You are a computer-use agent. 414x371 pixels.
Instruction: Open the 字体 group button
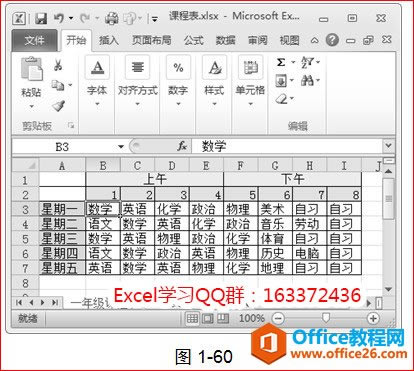pos(97,81)
